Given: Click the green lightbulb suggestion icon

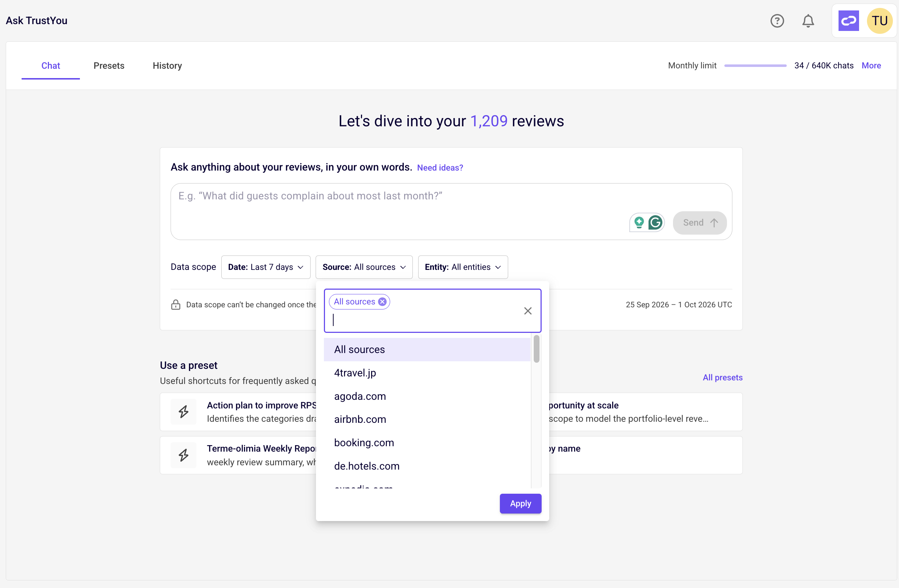Looking at the screenshot, I should pyautogui.click(x=639, y=222).
